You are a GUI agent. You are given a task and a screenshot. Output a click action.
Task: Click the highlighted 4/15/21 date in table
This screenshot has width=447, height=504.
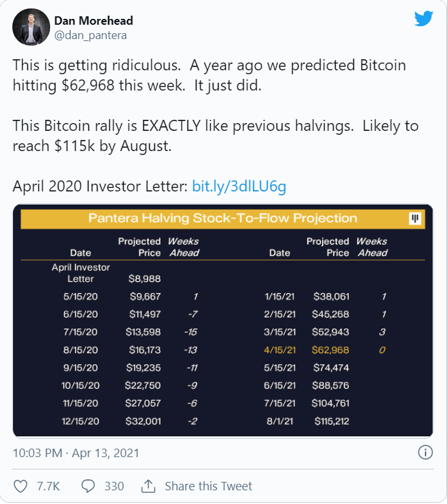click(x=280, y=350)
